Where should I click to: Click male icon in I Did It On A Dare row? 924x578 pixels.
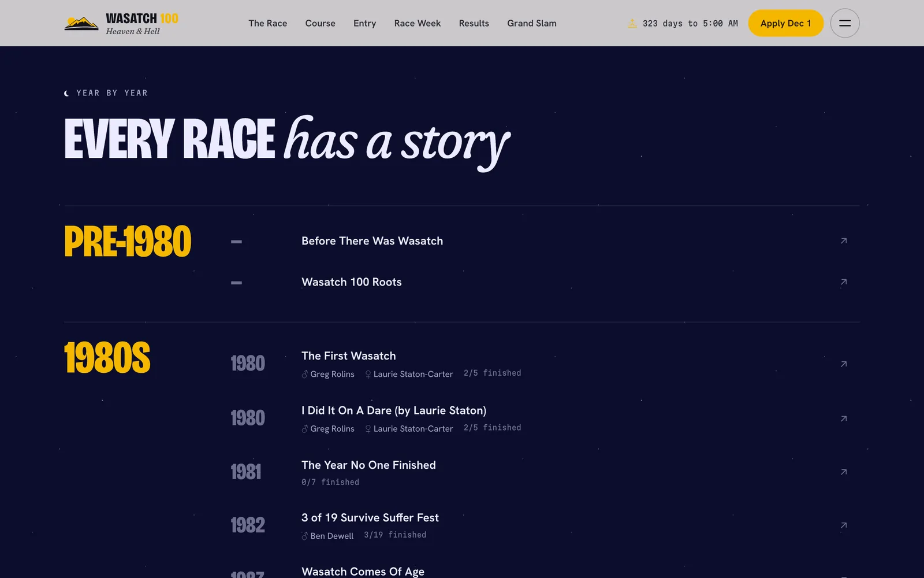pyautogui.click(x=304, y=428)
